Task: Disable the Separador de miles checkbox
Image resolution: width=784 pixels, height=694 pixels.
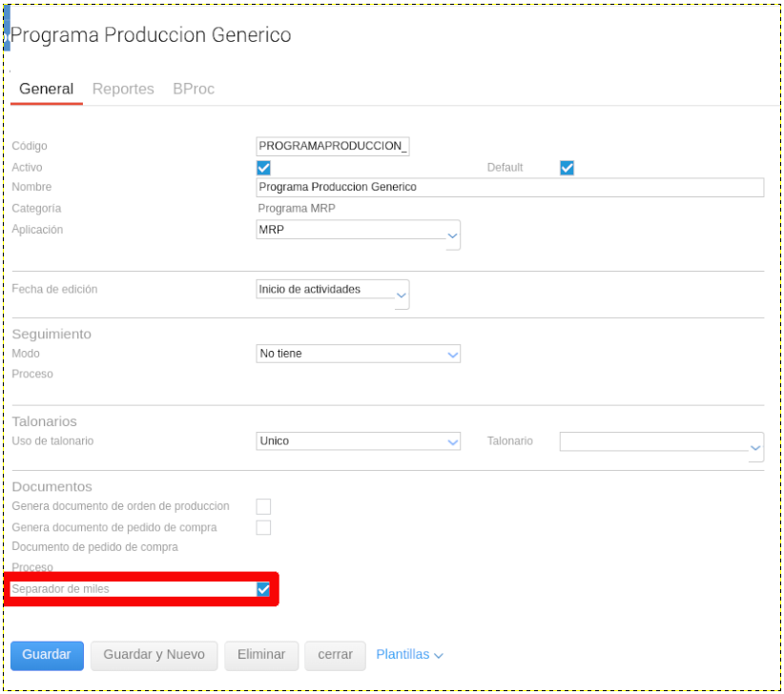Action: coord(263,590)
